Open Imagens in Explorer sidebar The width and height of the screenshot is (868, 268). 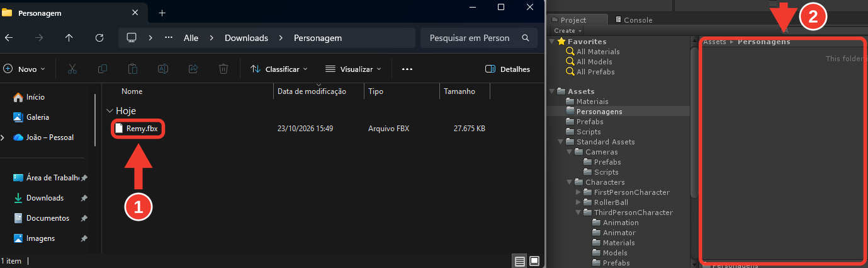(40, 238)
